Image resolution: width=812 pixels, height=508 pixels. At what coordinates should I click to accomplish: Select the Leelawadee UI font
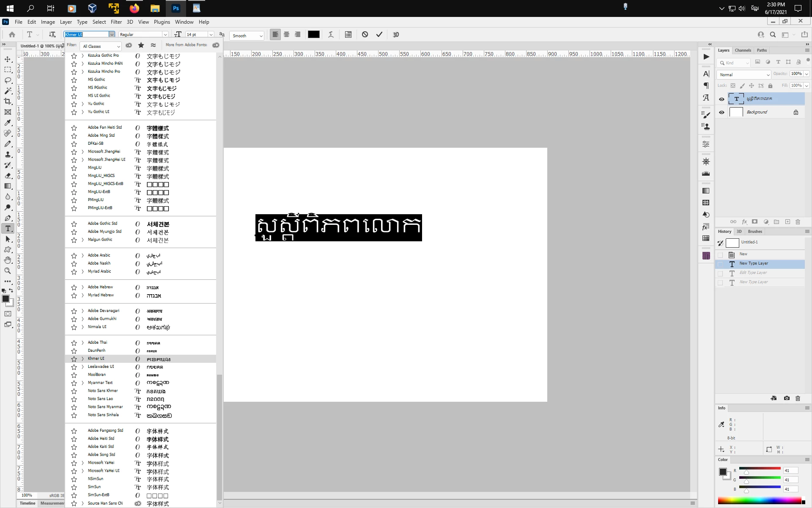pyautogui.click(x=101, y=367)
